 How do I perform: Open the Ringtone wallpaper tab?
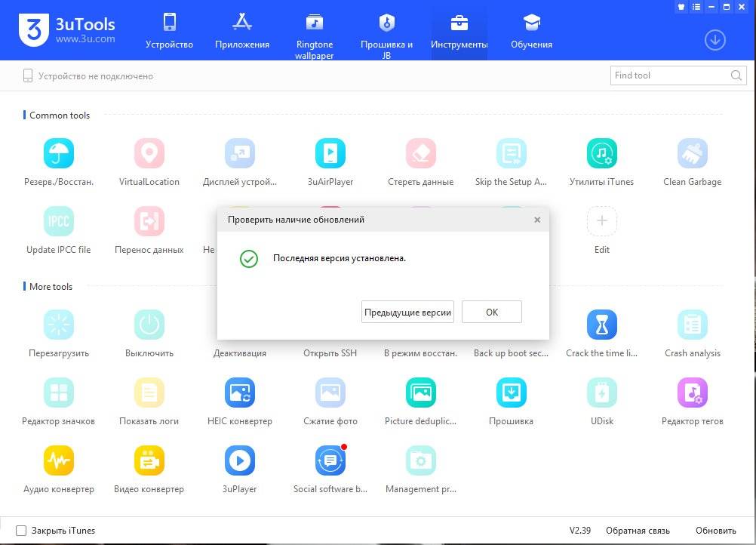[x=315, y=35]
